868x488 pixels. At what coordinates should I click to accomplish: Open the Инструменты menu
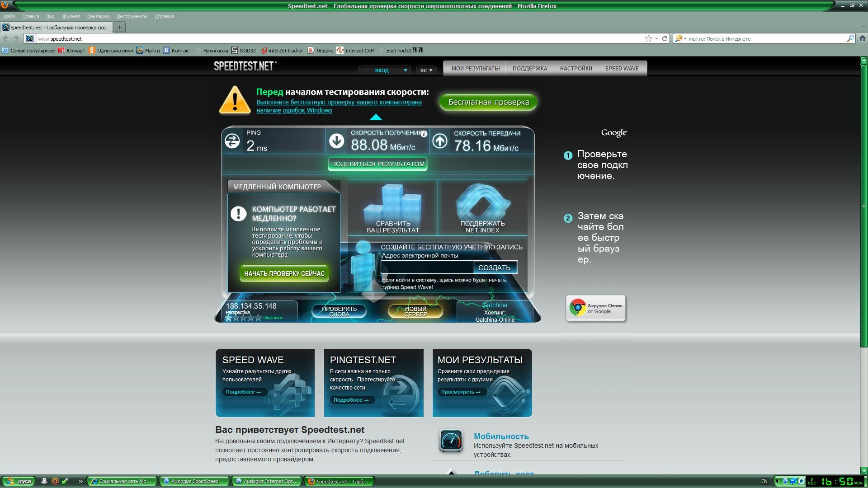point(132,16)
